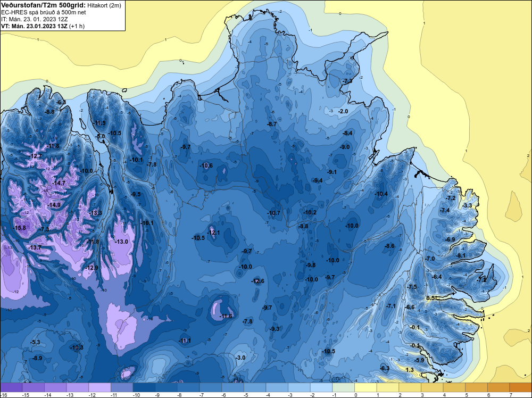Click the -8.6 temperature value
This screenshot has height=398, width=532.
(390, 246)
